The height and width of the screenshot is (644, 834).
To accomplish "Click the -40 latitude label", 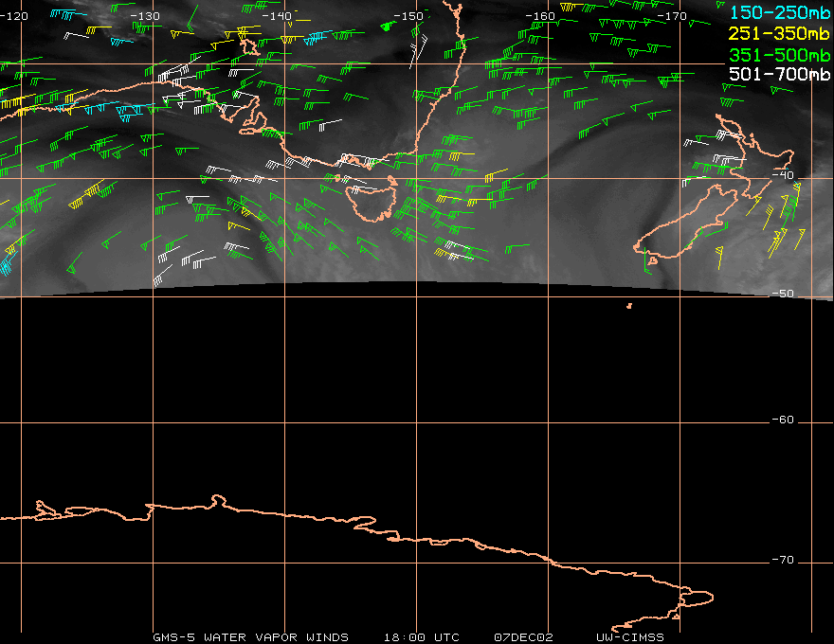I will pos(783,175).
